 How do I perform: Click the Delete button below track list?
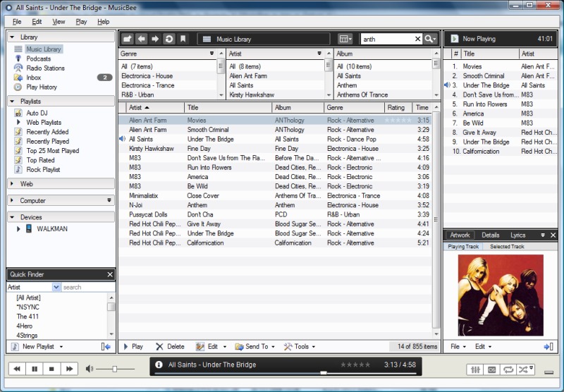170,347
